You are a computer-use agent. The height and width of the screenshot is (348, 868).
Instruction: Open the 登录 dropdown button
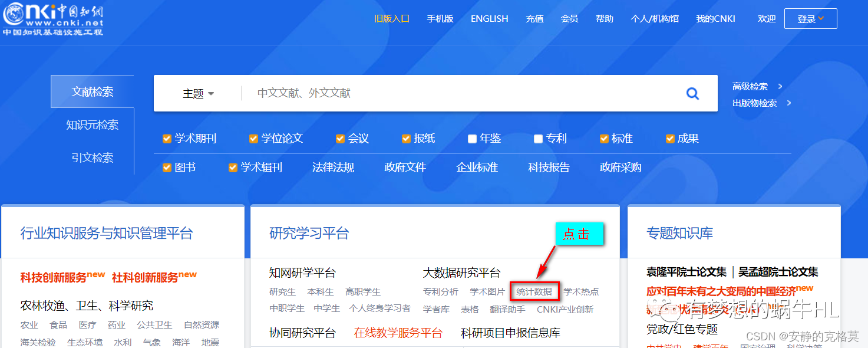[810, 19]
